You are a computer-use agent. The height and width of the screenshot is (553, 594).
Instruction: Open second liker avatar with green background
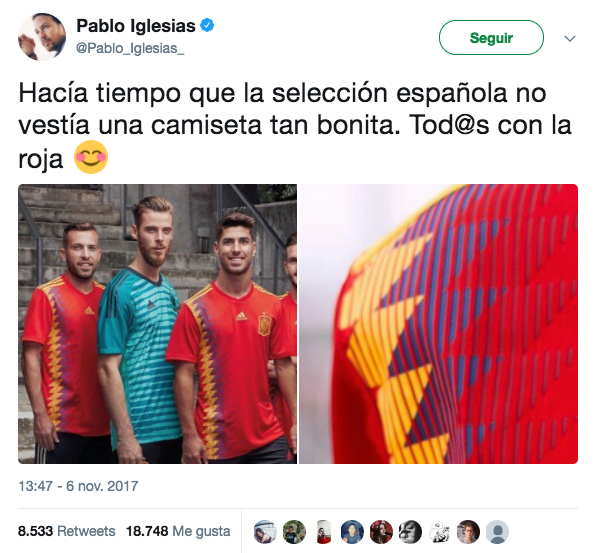(294, 532)
